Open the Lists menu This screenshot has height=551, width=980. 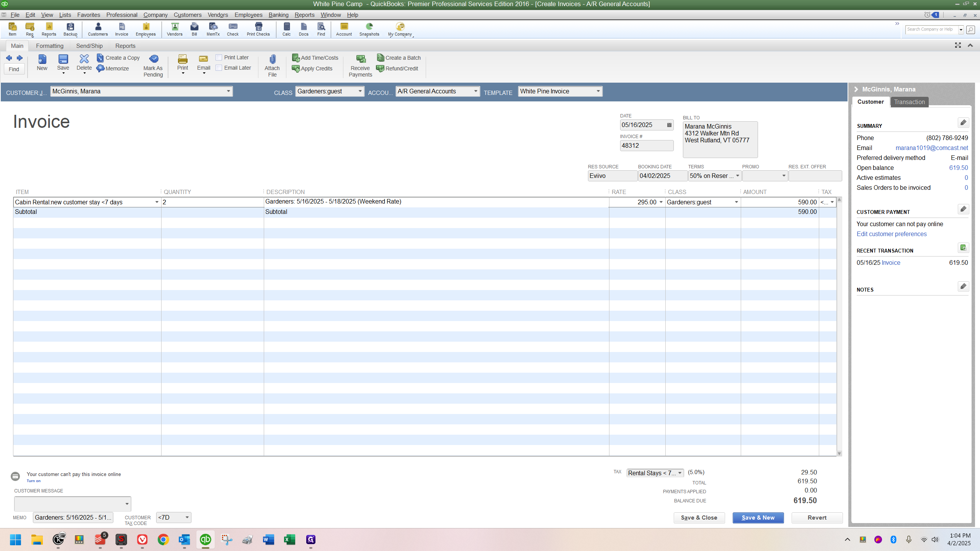65,15
